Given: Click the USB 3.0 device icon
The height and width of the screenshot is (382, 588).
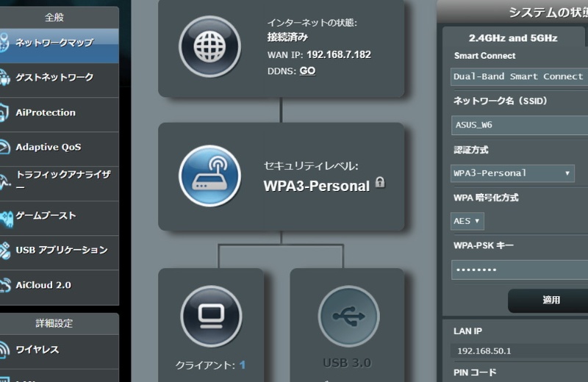Looking at the screenshot, I should [348, 315].
